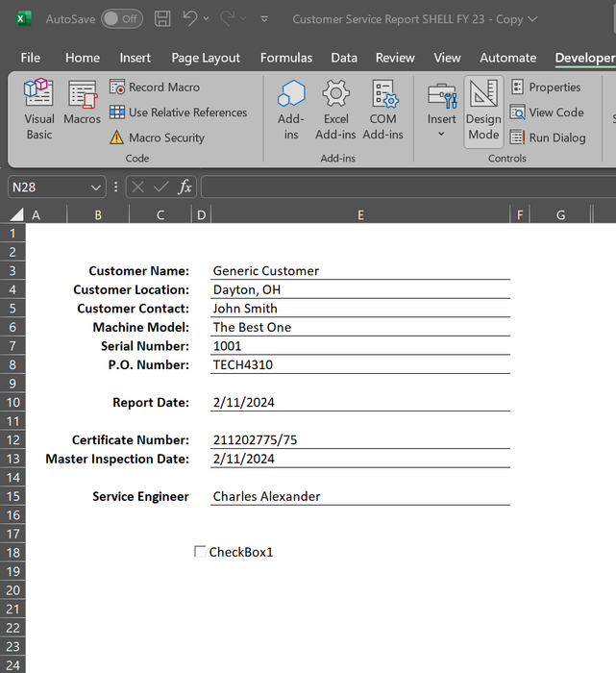
Task: Open the Automate tab
Action: click(x=508, y=58)
